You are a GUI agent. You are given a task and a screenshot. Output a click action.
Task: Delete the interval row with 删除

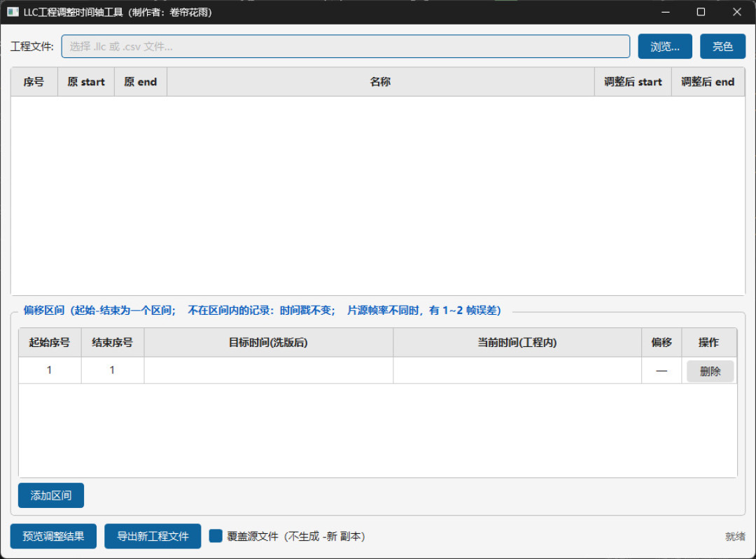click(710, 371)
